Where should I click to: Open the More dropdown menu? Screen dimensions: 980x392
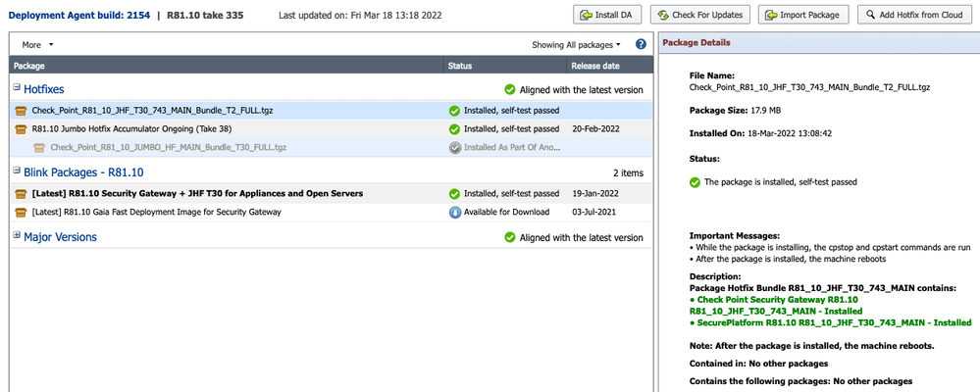click(37, 45)
